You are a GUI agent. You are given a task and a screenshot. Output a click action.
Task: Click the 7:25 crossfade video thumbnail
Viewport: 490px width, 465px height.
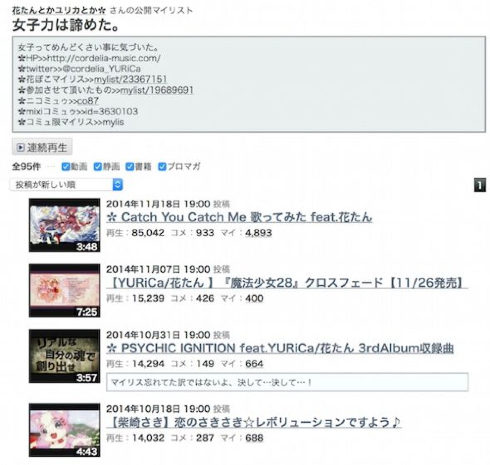pyautogui.click(x=64, y=290)
